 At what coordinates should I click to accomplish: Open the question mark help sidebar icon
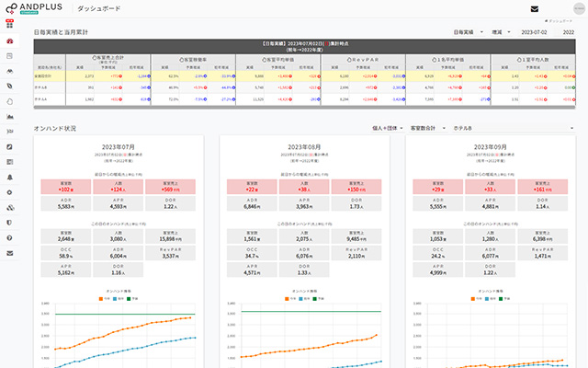point(10,237)
